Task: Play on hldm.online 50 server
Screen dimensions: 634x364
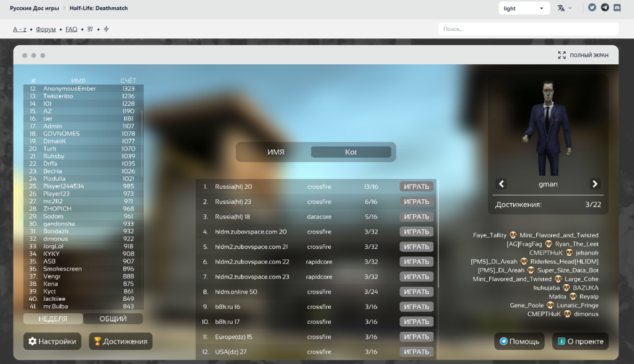Action: tap(417, 292)
